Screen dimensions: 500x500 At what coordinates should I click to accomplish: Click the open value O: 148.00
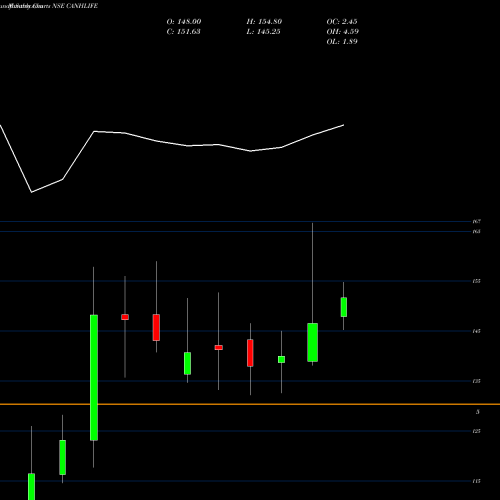[x=184, y=22]
